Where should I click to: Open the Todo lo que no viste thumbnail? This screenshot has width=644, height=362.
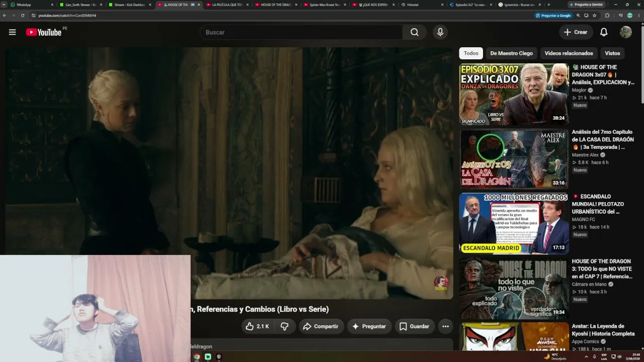tap(514, 288)
